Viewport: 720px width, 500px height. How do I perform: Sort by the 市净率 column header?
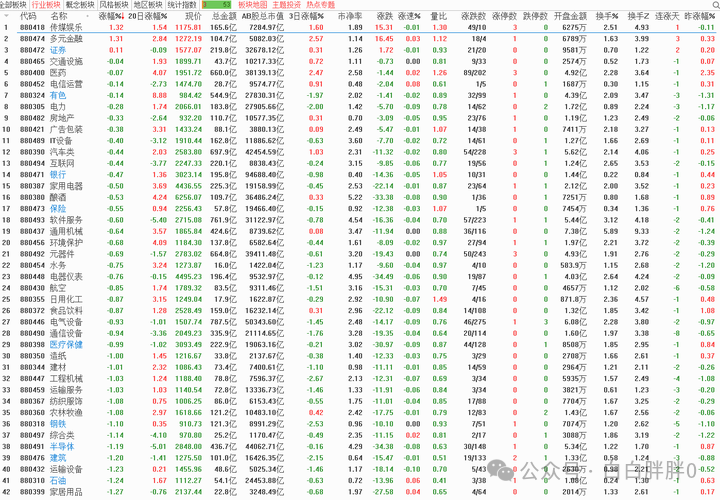click(350, 16)
